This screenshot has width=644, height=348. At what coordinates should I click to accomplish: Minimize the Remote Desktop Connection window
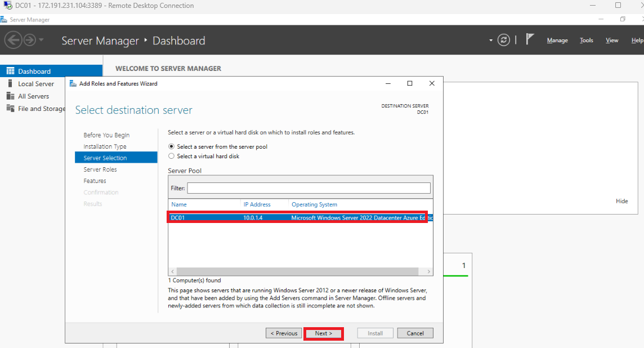[x=593, y=5]
